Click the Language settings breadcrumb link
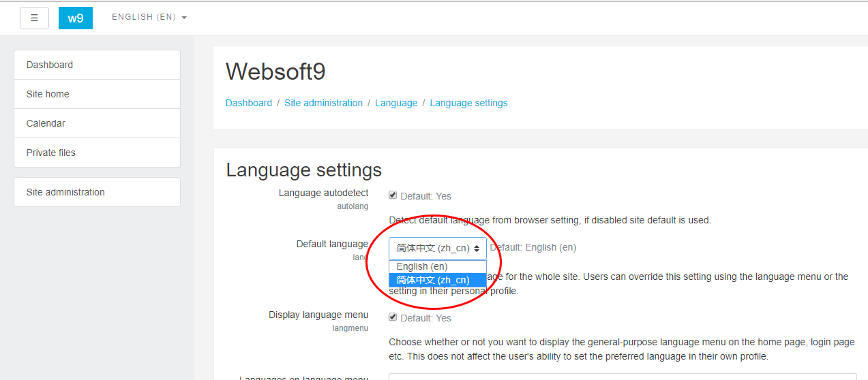868x380 pixels. point(468,103)
